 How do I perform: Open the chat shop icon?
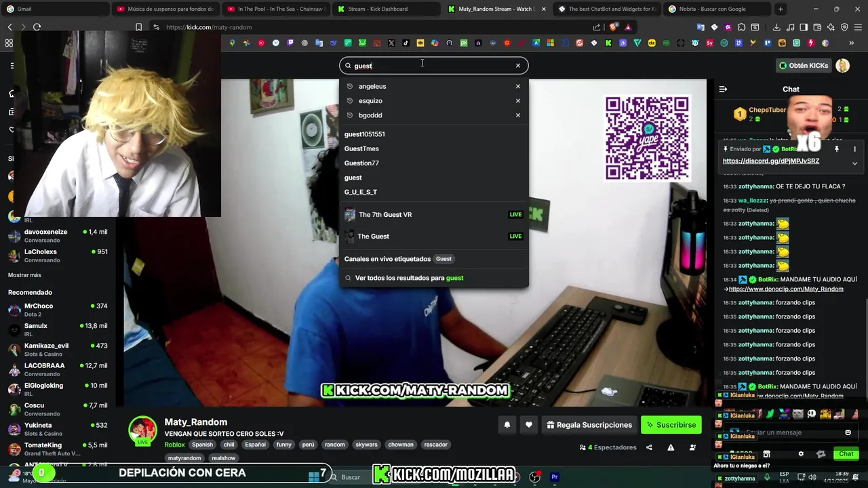tap(766, 454)
